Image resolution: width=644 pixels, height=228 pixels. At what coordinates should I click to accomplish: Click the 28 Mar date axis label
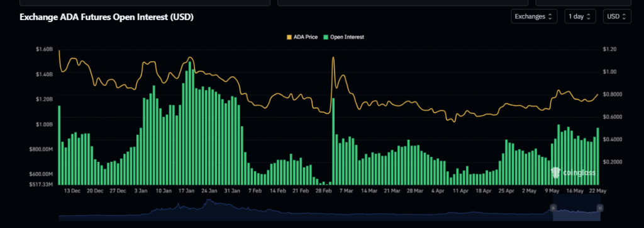point(415,191)
